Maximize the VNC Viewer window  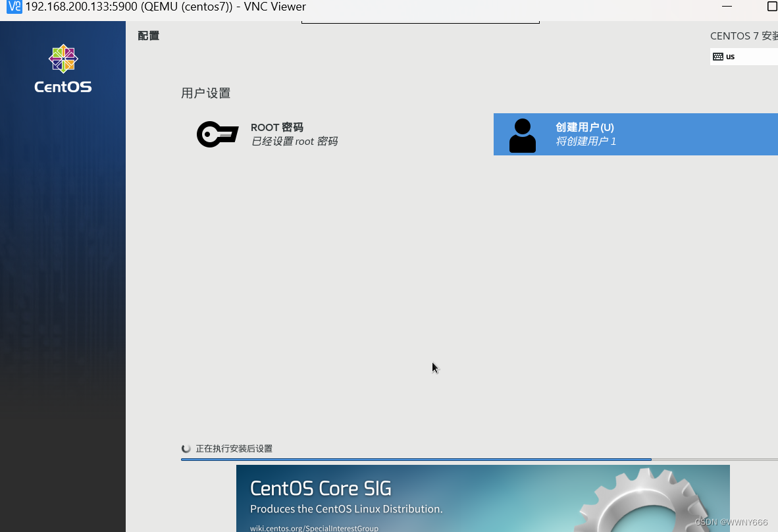pos(771,7)
